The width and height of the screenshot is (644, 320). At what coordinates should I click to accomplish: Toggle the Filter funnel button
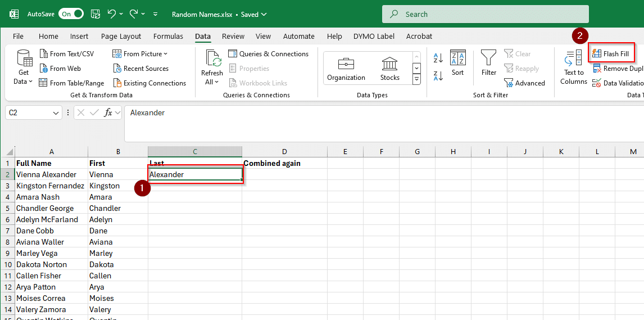coord(489,64)
